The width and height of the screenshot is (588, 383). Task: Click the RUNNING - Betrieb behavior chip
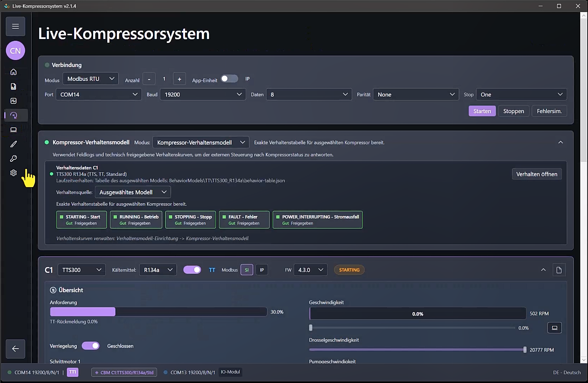136,220
